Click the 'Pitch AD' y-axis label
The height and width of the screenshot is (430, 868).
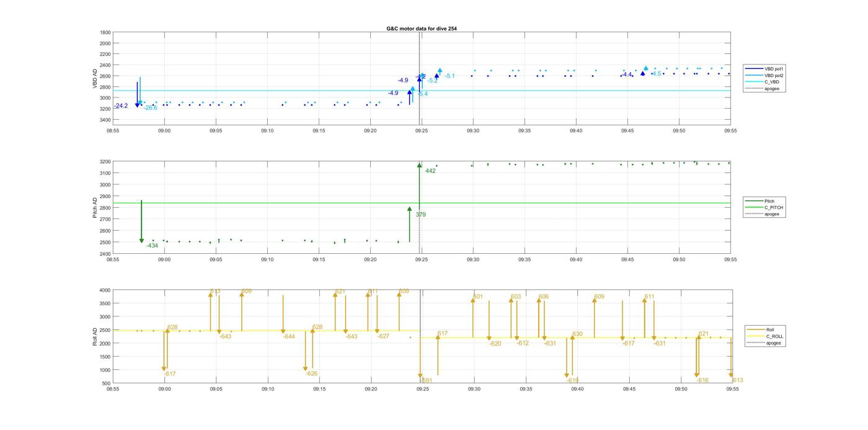pyautogui.click(x=95, y=207)
